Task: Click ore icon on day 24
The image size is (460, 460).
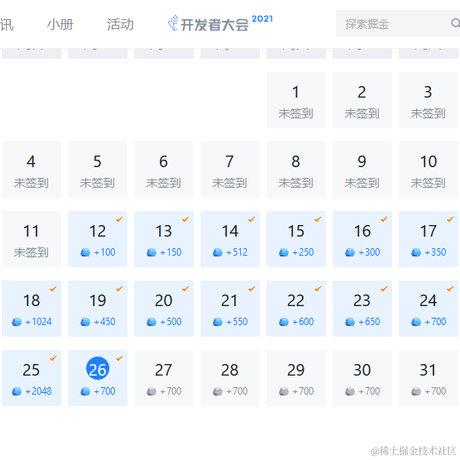Action: [x=416, y=322]
